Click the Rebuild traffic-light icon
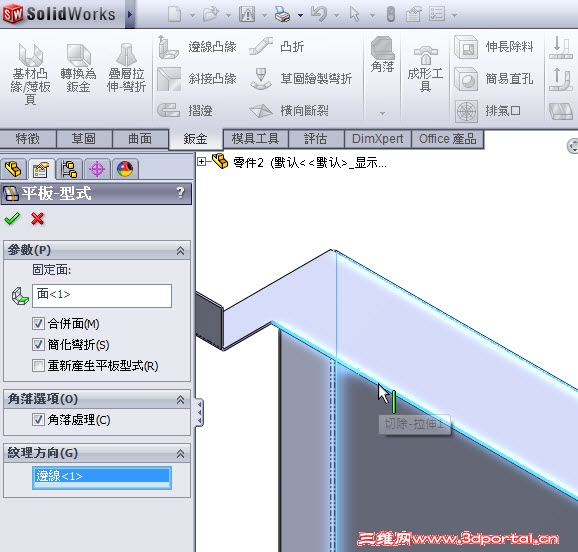This screenshot has width=578, height=552. pos(391,15)
